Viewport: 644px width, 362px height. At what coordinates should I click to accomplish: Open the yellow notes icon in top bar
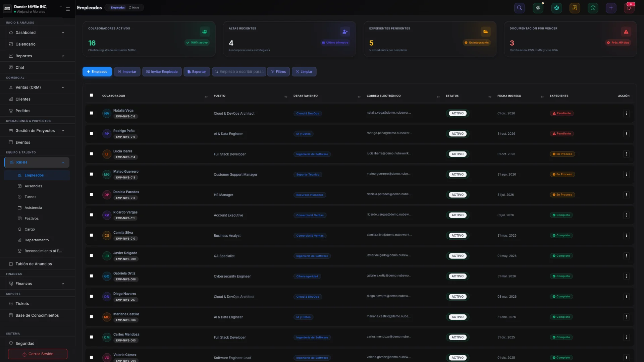[x=575, y=8]
